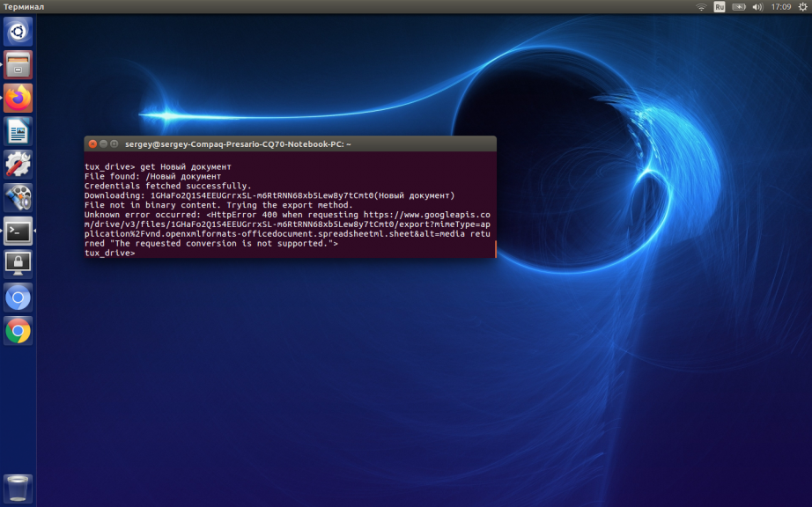Open the Wi-Fi network indicator menu
The image size is (812, 507).
(701, 6)
